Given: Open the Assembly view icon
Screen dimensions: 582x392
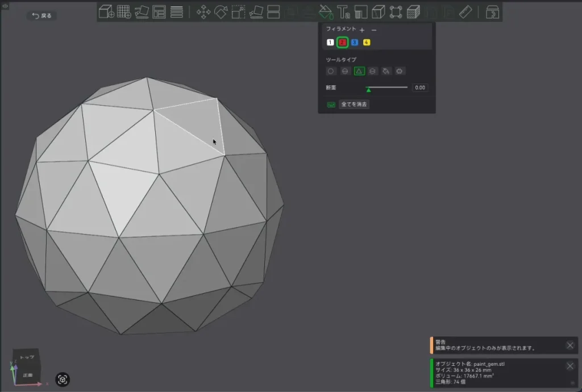Looking at the screenshot, I should [492, 12].
